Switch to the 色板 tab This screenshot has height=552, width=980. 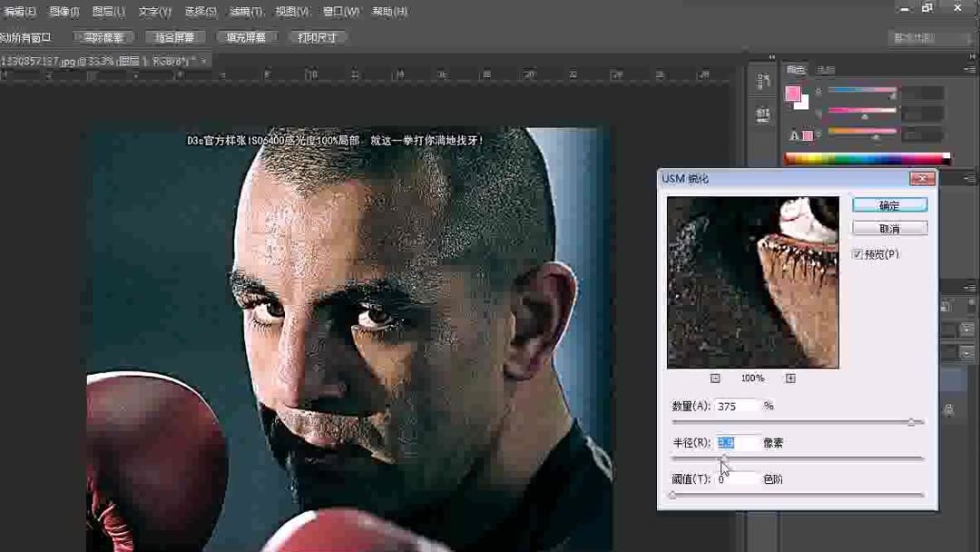coord(824,69)
